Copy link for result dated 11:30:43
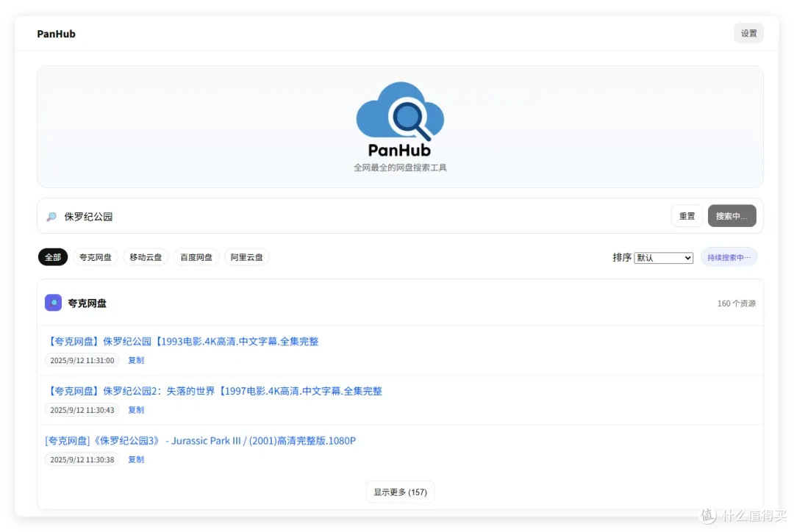The height and width of the screenshot is (532, 794). click(136, 410)
